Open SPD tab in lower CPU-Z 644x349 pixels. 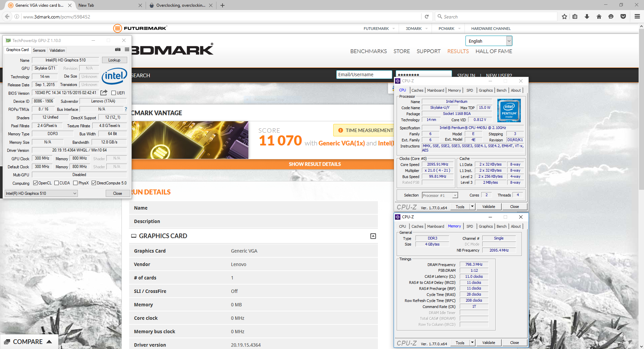pyautogui.click(x=469, y=226)
